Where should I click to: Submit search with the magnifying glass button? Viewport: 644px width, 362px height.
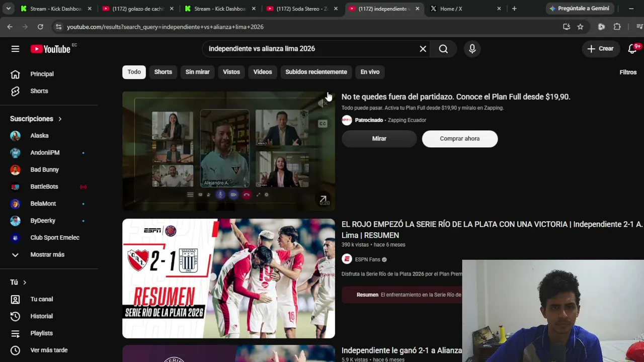pos(443,49)
